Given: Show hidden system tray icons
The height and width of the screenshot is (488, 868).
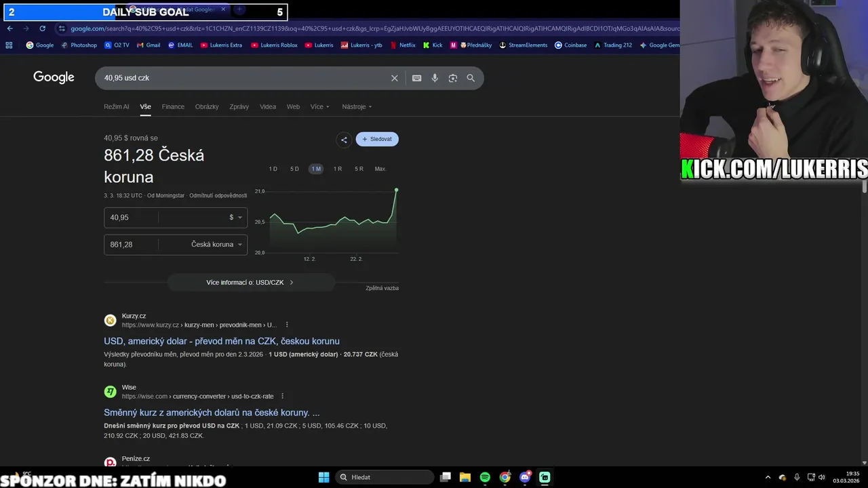Looking at the screenshot, I should tap(768, 477).
